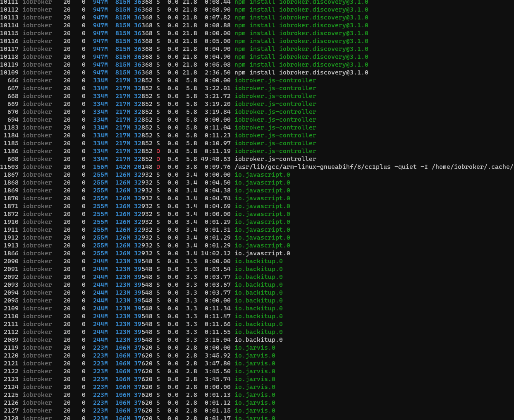Click the time value 14:02.12
The width and height of the screenshot is (514, 420).
(216, 253)
